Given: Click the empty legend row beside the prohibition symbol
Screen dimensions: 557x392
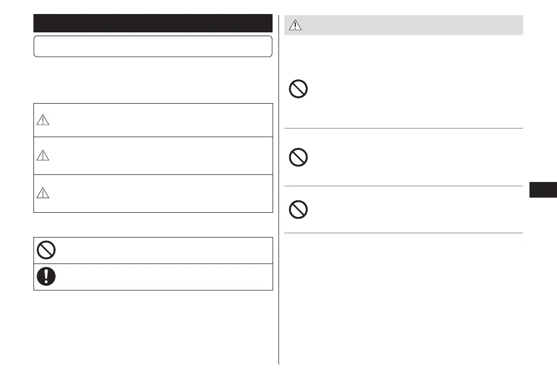Looking at the screenshot, I should coord(162,250).
